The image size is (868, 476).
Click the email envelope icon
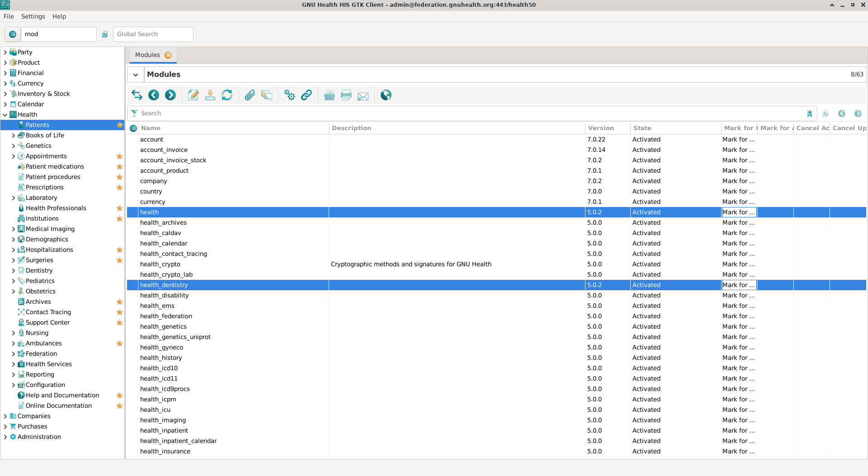pyautogui.click(x=363, y=96)
